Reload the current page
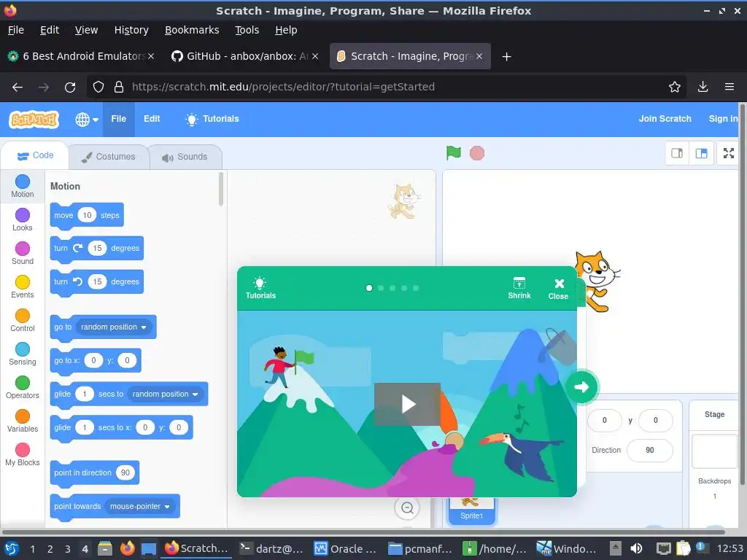747x560 pixels. click(70, 87)
